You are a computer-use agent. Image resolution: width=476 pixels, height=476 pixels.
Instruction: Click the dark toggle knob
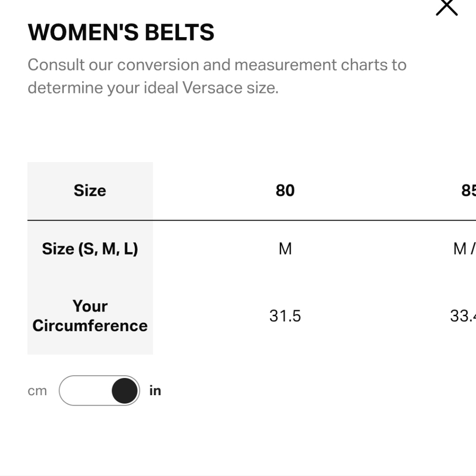click(x=125, y=391)
